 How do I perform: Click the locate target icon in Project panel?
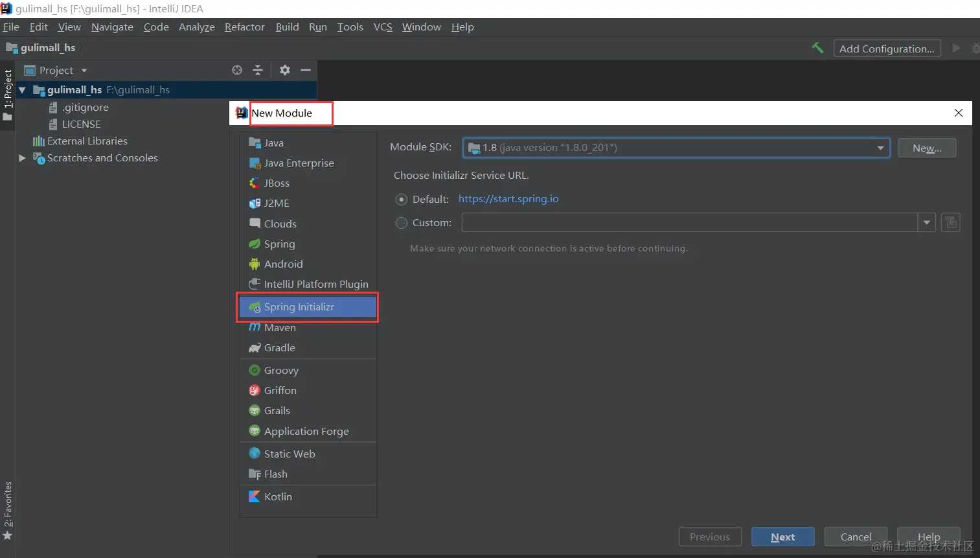click(x=237, y=70)
